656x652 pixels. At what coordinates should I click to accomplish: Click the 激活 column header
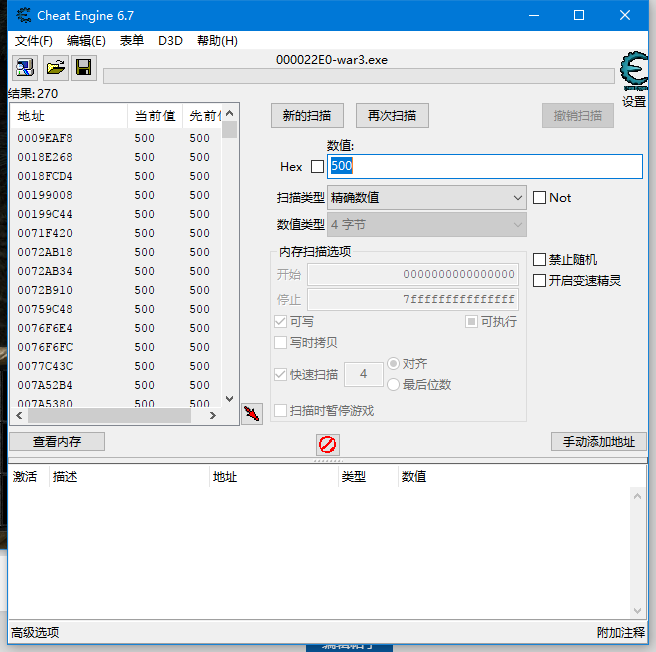(x=25, y=477)
